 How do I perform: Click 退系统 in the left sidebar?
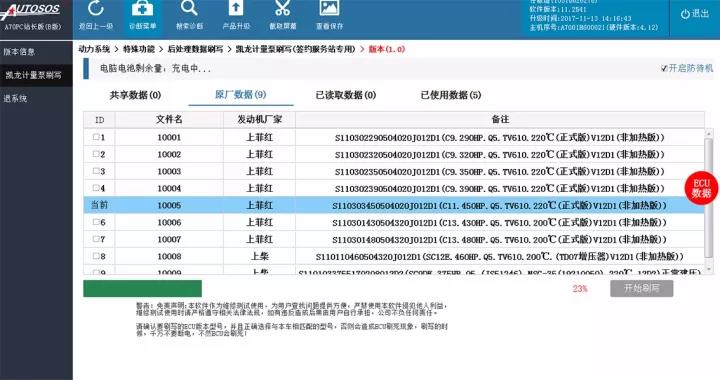[x=15, y=98]
